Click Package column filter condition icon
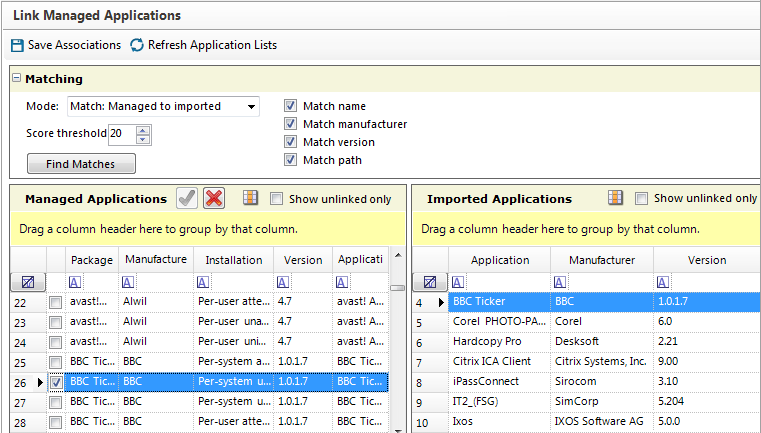 pos(76,282)
